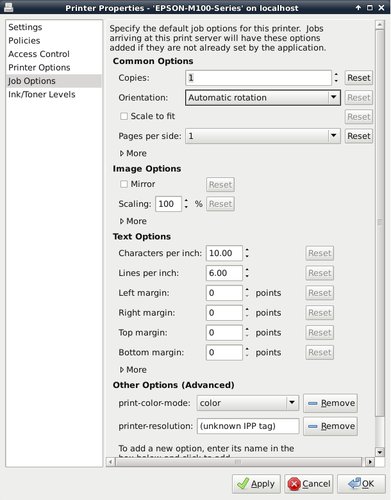This screenshot has height=500, width=391.
Task: Reset the Top margin
Action: click(x=320, y=333)
